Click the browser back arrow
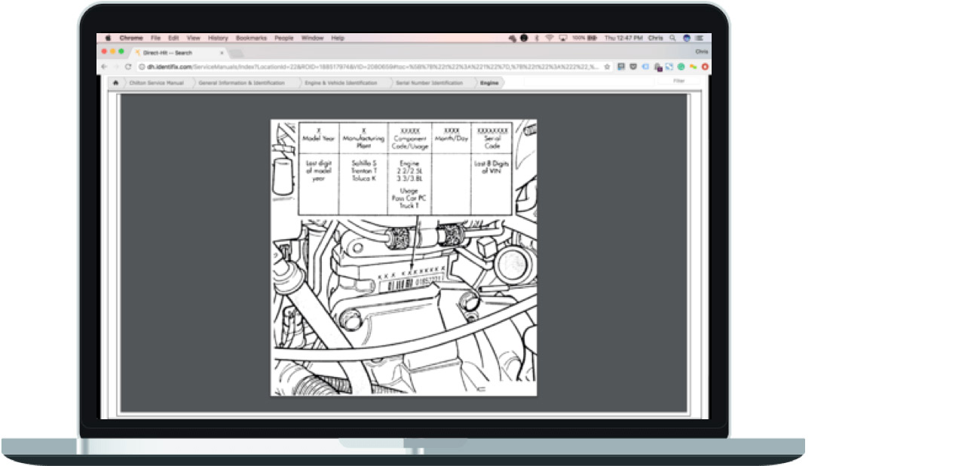The width and height of the screenshot is (980, 466). (x=106, y=67)
